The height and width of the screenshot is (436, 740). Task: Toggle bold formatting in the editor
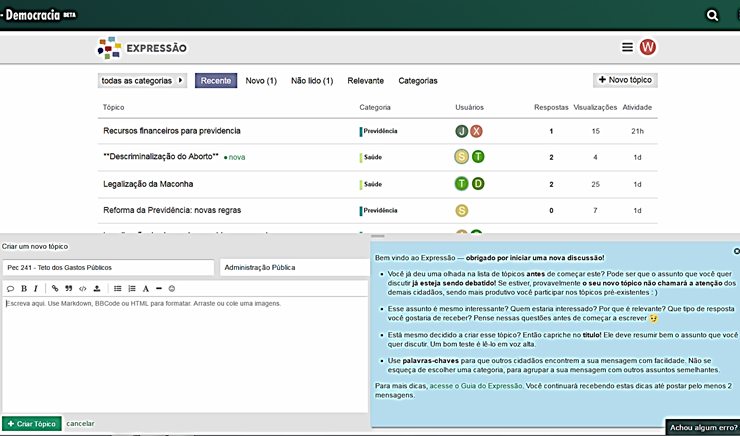[23, 288]
